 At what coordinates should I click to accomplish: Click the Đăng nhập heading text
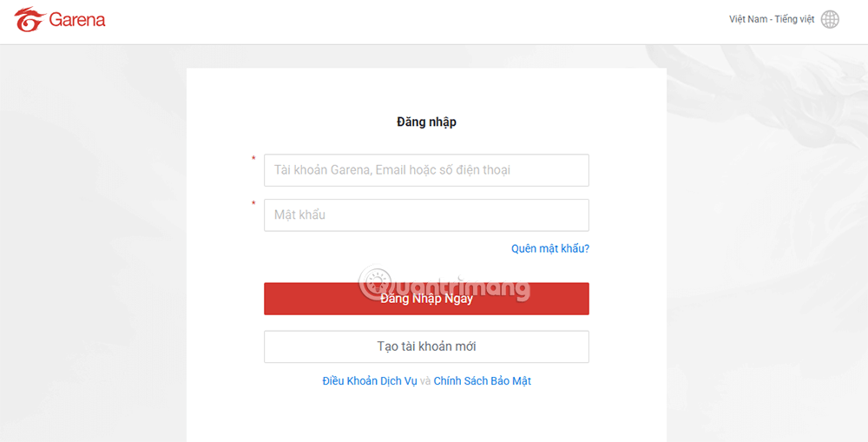[426, 122]
